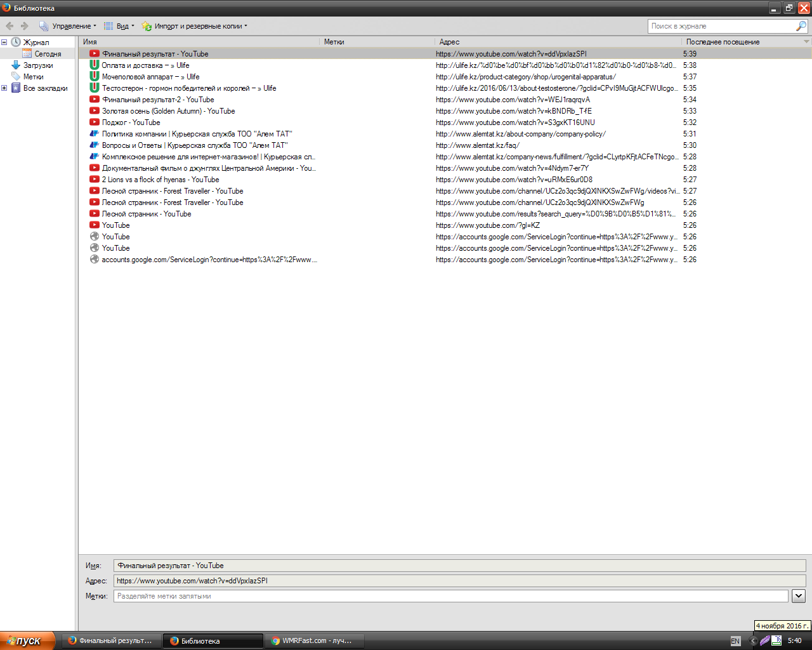This screenshot has width=812, height=650.
Task: Click the magnifier icon in history search
Action: click(x=801, y=26)
